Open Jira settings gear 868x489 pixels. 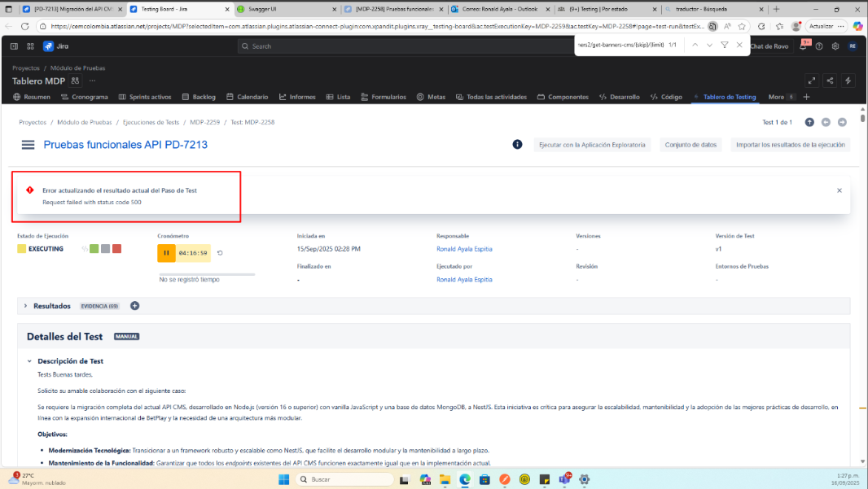tap(835, 46)
